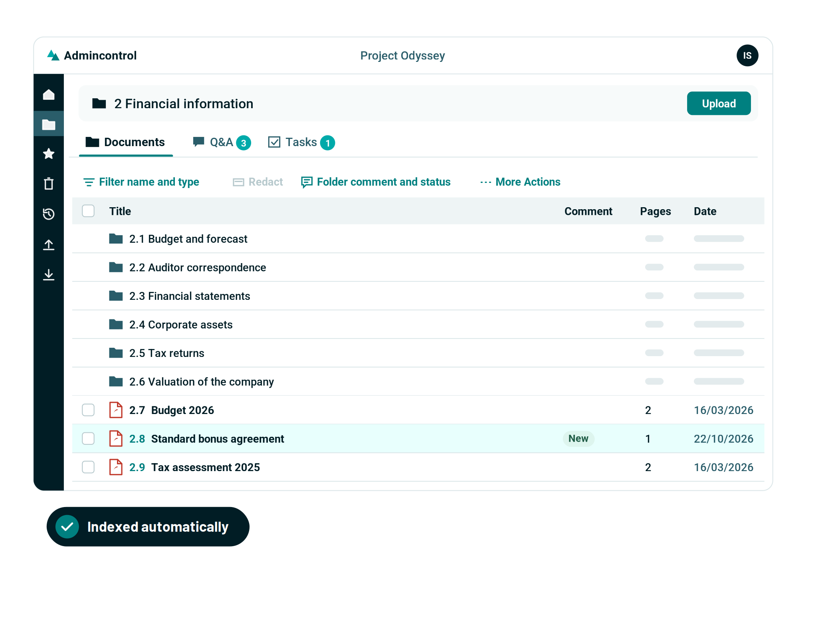The image size is (840, 630).
Task: Open Tax assessment 2025 document title
Action: click(206, 467)
